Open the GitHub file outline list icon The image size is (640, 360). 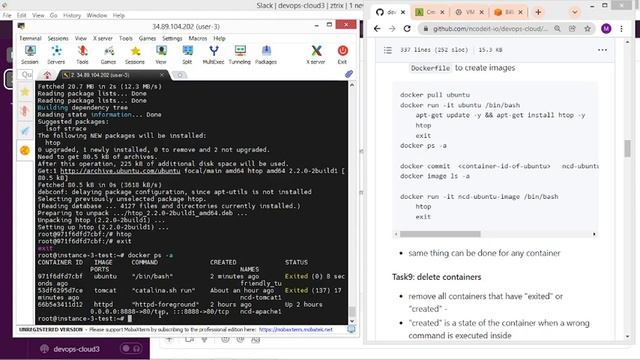(x=388, y=50)
